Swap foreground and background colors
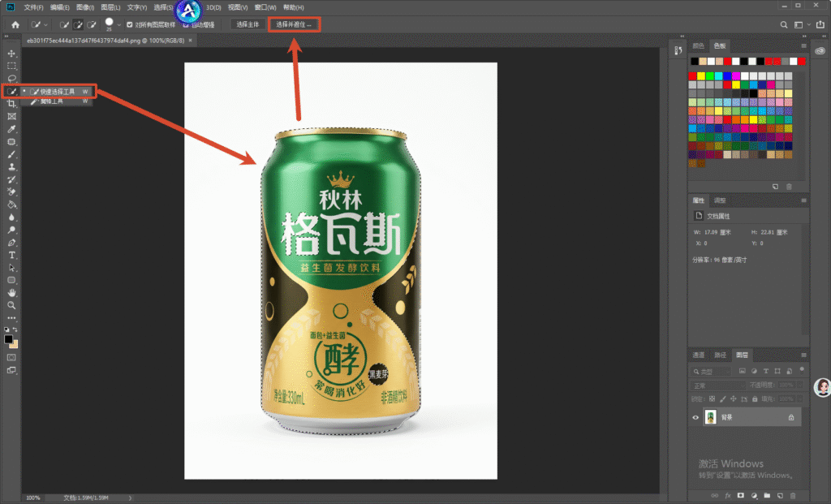The height and width of the screenshot is (504, 831). pyautogui.click(x=15, y=330)
